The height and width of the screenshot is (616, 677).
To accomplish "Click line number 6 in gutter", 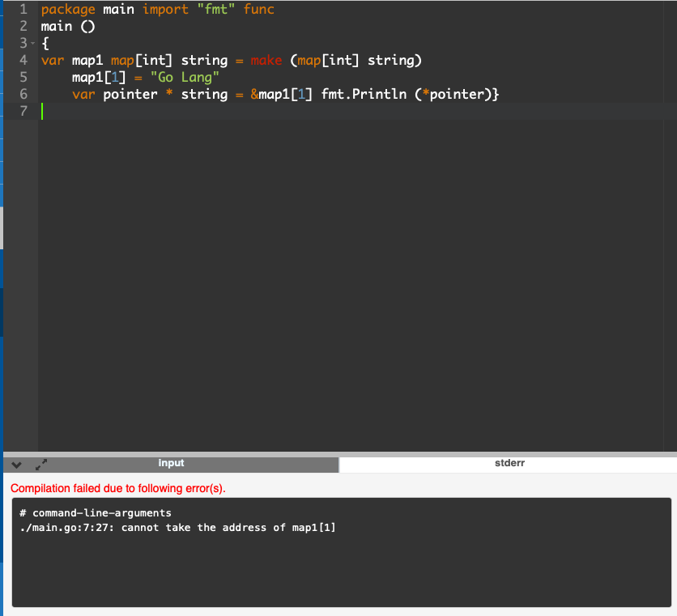I will (23, 94).
